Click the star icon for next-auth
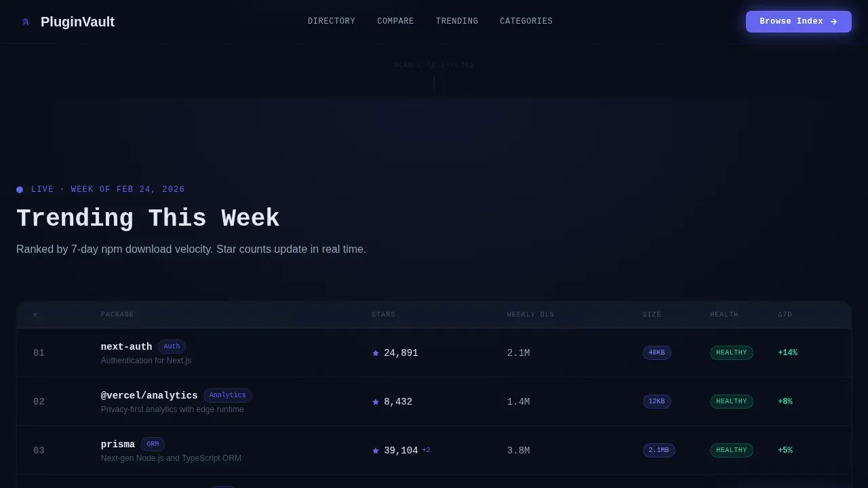Viewport: 868px width, 488px height. [x=376, y=353]
